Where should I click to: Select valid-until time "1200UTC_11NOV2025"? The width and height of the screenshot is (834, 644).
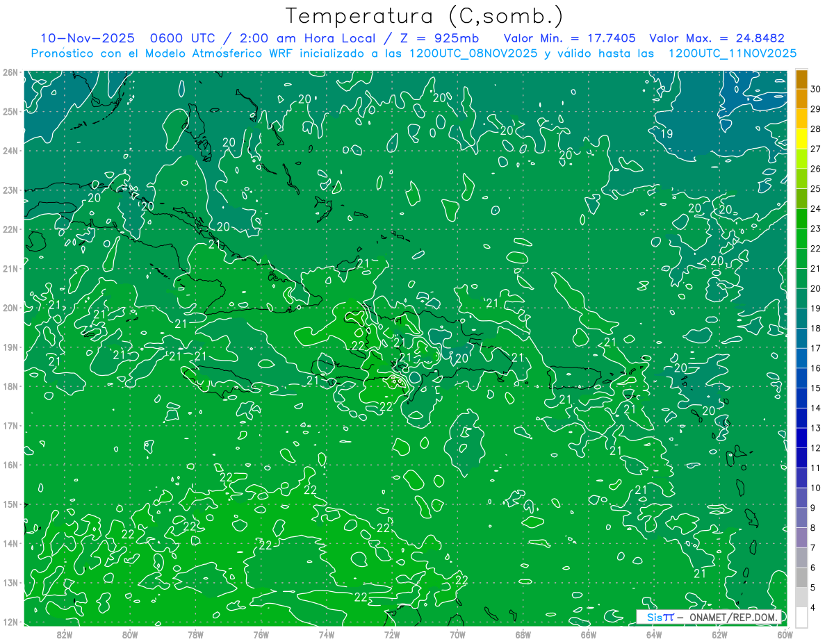[732, 53]
